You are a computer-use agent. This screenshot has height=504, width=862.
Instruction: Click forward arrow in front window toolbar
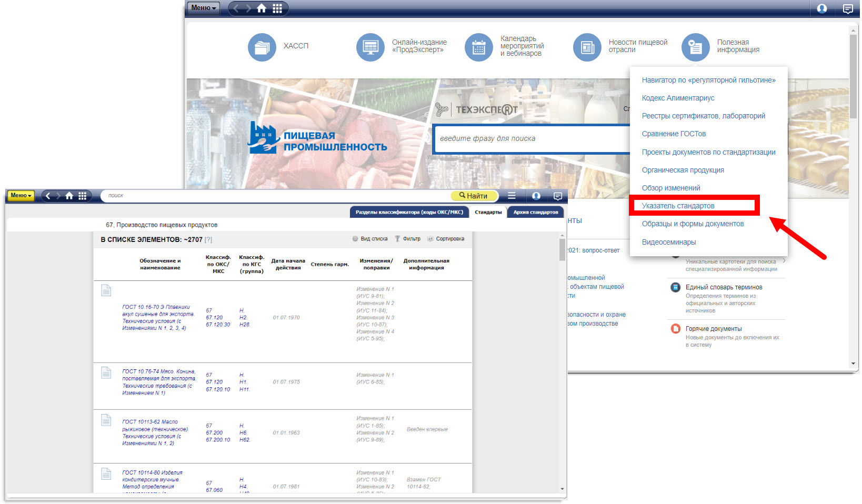58,196
